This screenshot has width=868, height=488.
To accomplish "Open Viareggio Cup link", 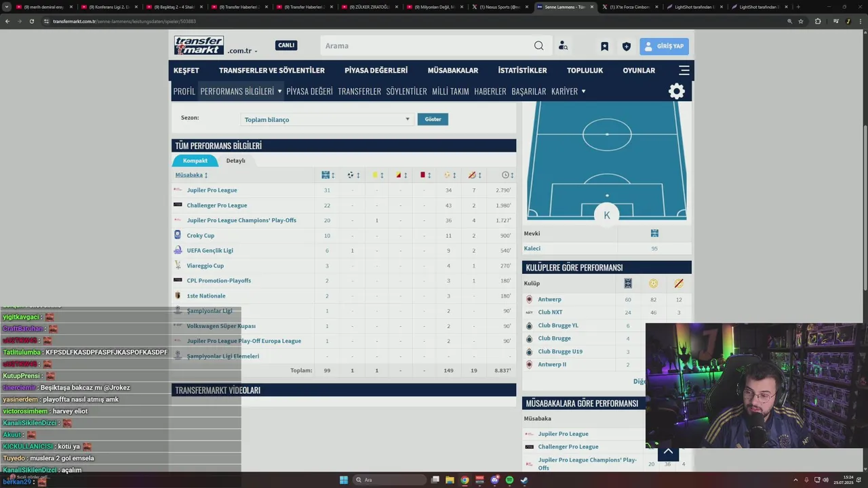I will [x=205, y=266].
